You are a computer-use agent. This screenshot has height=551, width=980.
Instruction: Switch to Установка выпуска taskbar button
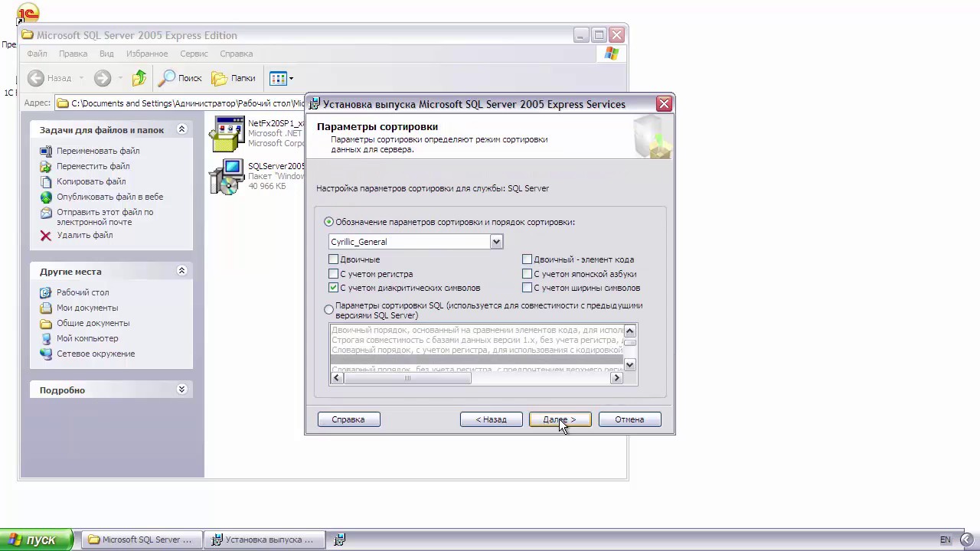point(266,540)
